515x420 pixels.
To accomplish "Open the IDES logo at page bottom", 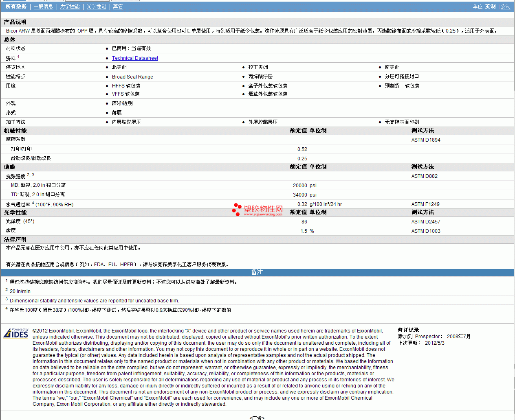I will click(16, 333).
